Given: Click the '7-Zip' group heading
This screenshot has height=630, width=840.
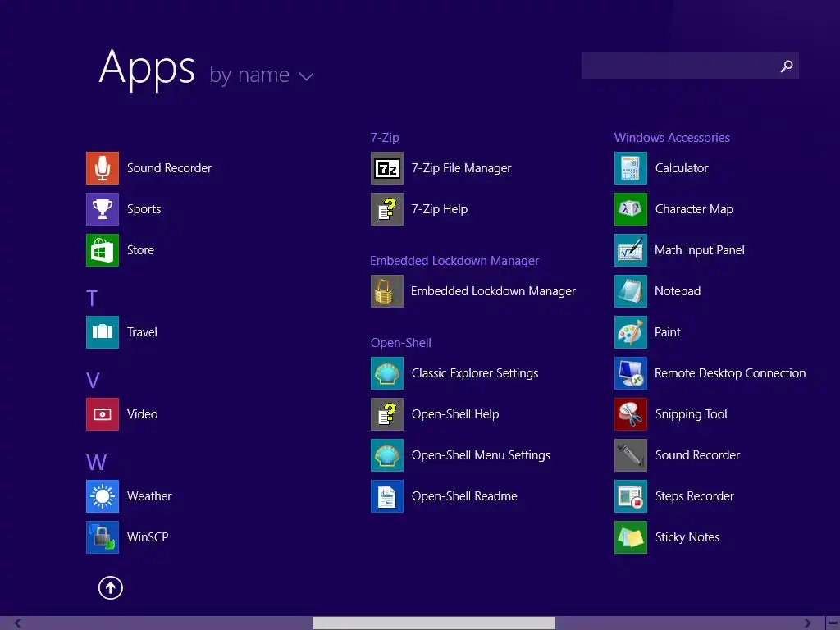Looking at the screenshot, I should tap(385, 138).
